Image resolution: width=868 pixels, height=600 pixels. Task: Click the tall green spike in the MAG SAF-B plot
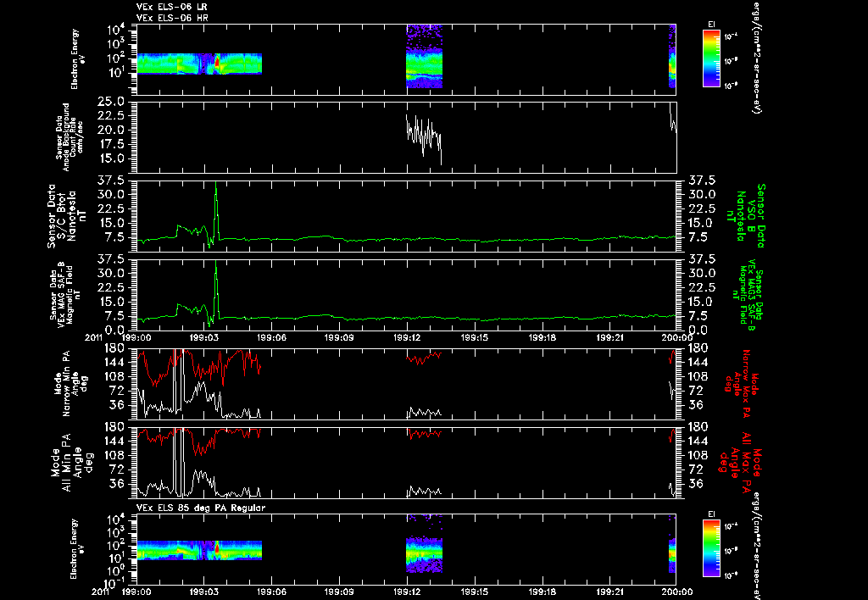216,289
